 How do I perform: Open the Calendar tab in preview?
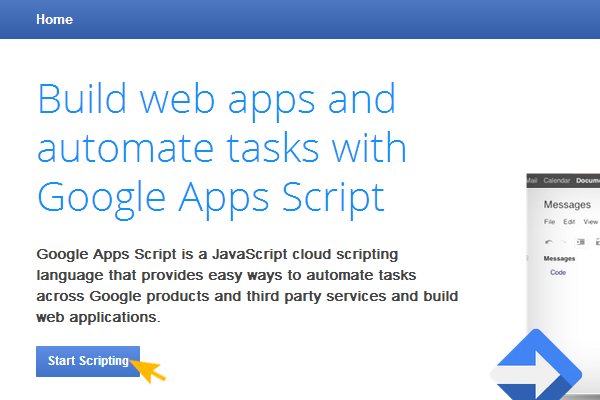(557, 181)
